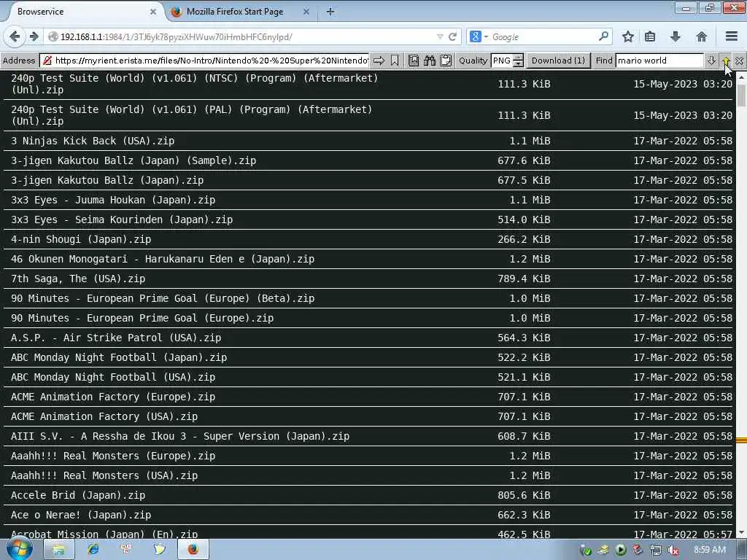Image resolution: width=747 pixels, height=560 pixels.
Task: Click the 608.7 KiB size value
Action: 524,436
